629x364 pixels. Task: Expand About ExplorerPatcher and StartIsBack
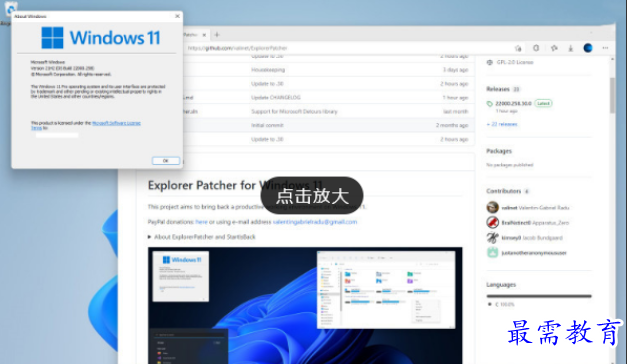coord(202,237)
